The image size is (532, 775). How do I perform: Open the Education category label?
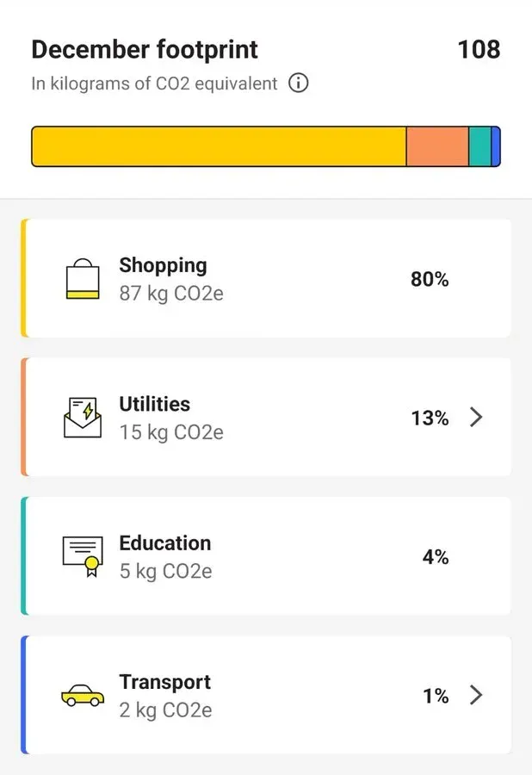pos(164,543)
